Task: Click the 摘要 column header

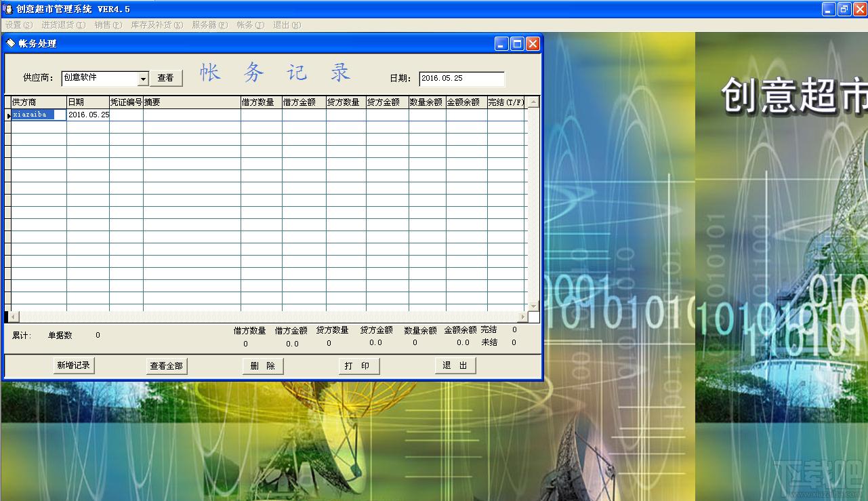Action: [192, 102]
